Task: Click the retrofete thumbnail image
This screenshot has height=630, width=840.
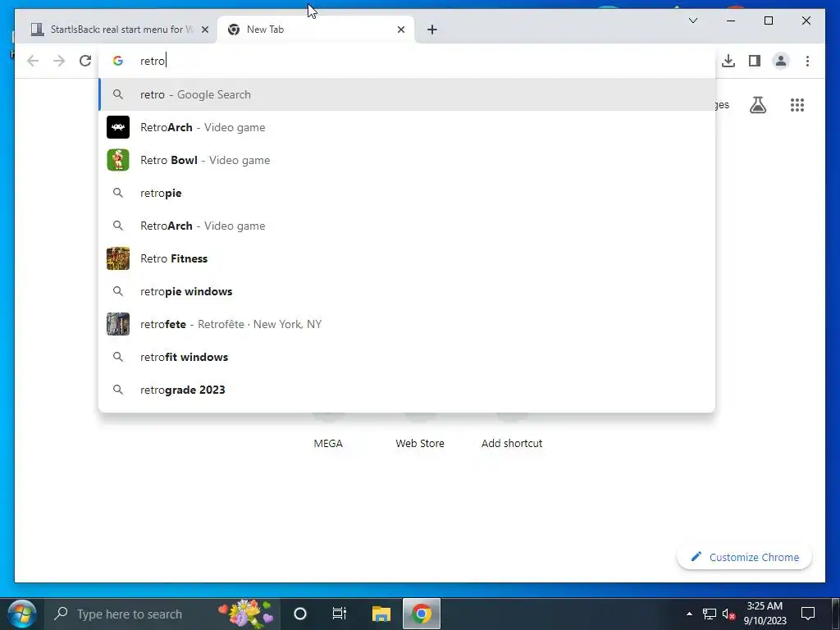Action: coord(118,324)
